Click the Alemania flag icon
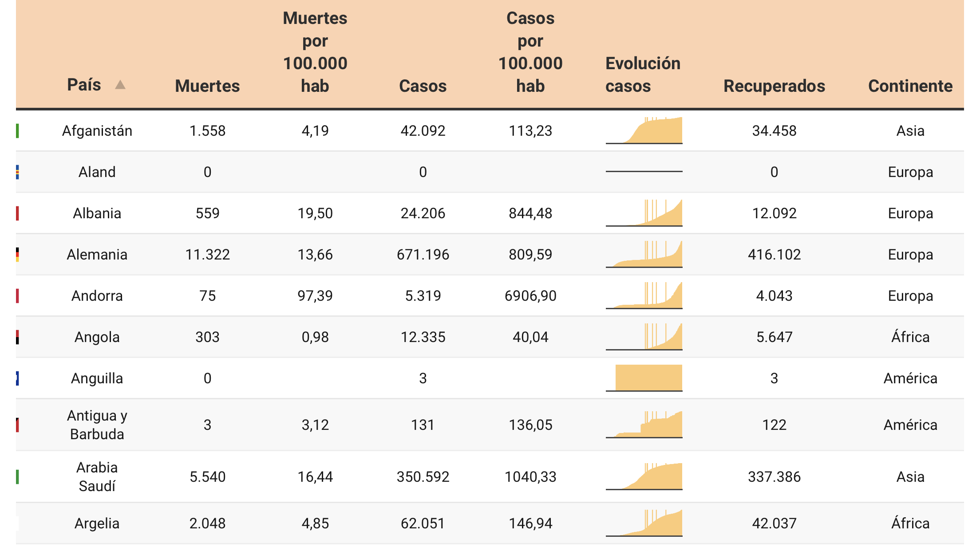Image resolution: width=980 pixels, height=551 pixels. pos(17,255)
